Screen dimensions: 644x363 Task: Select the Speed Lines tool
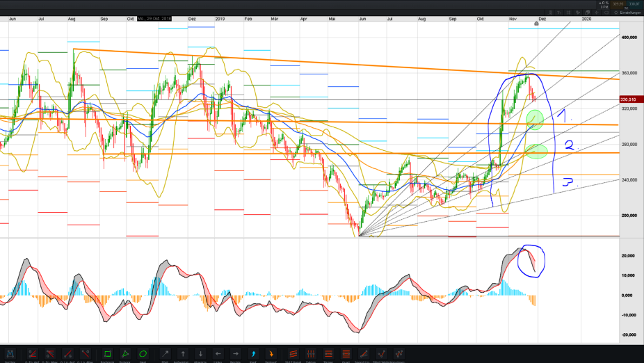coord(364,353)
